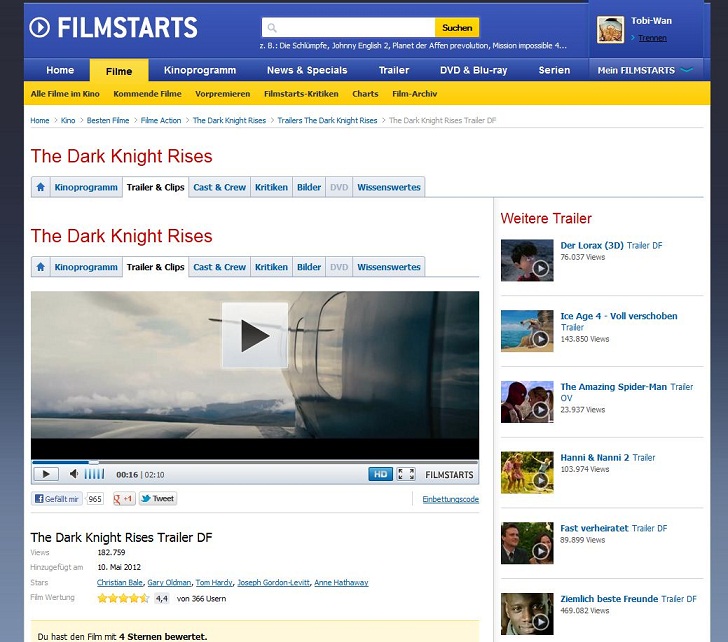The height and width of the screenshot is (642, 728).
Task: Seek using the video progress bar
Action: point(255,462)
